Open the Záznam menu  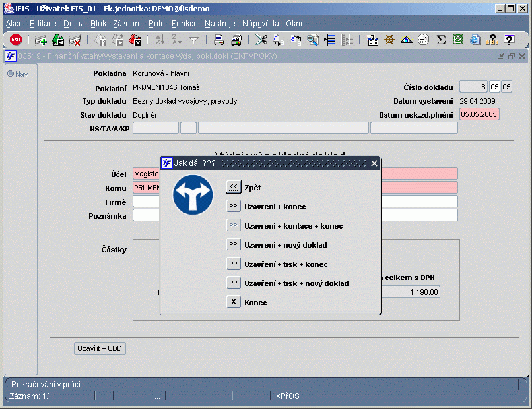(x=127, y=24)
